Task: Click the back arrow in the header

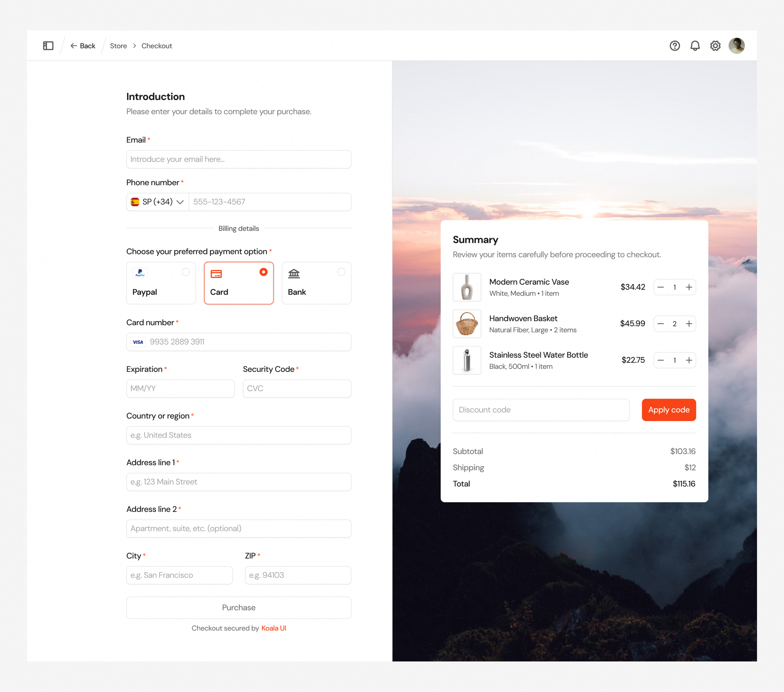Action: pos(74,45)
